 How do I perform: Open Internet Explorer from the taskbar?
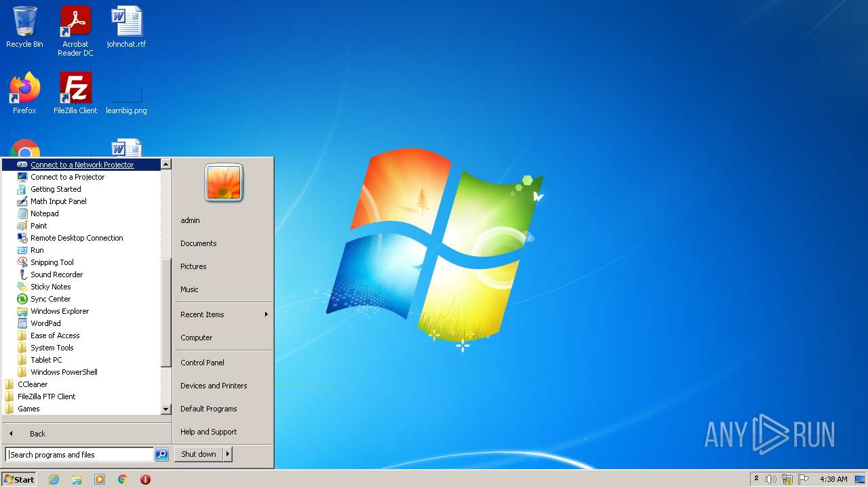tap(54, 479)
